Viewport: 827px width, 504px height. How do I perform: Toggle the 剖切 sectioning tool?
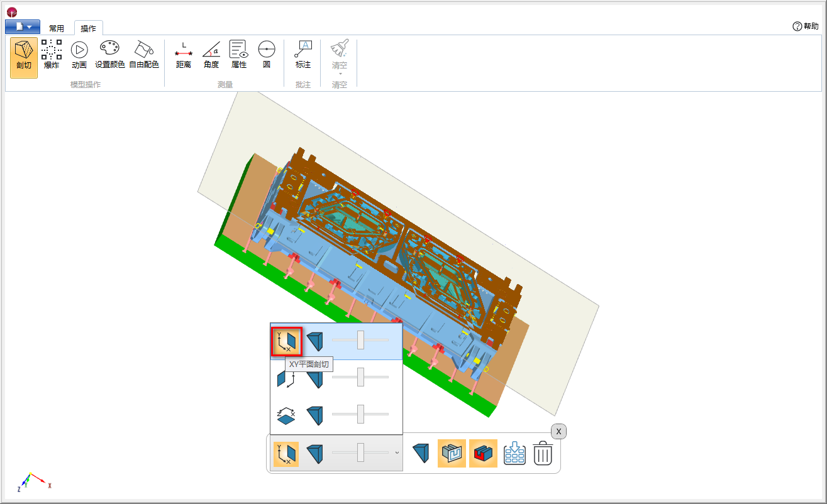point(24,57)
